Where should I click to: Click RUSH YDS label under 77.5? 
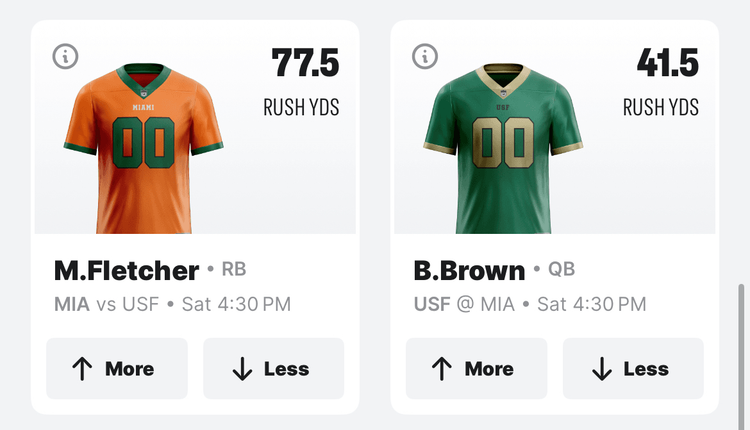click(301, 107)
